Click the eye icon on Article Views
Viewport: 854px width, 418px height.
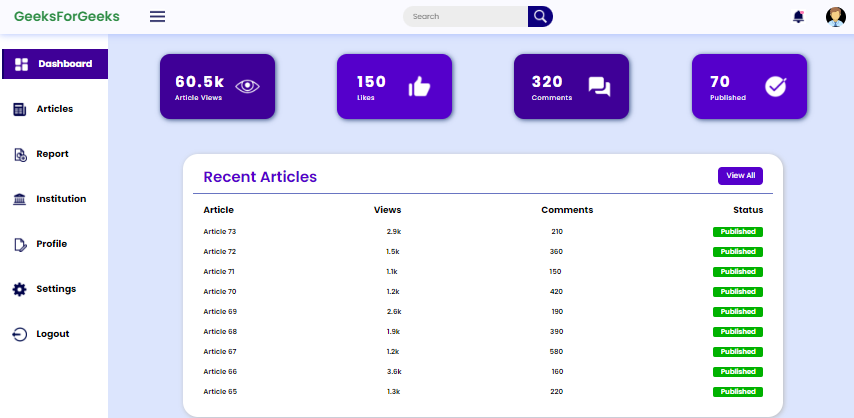point(247,87)
